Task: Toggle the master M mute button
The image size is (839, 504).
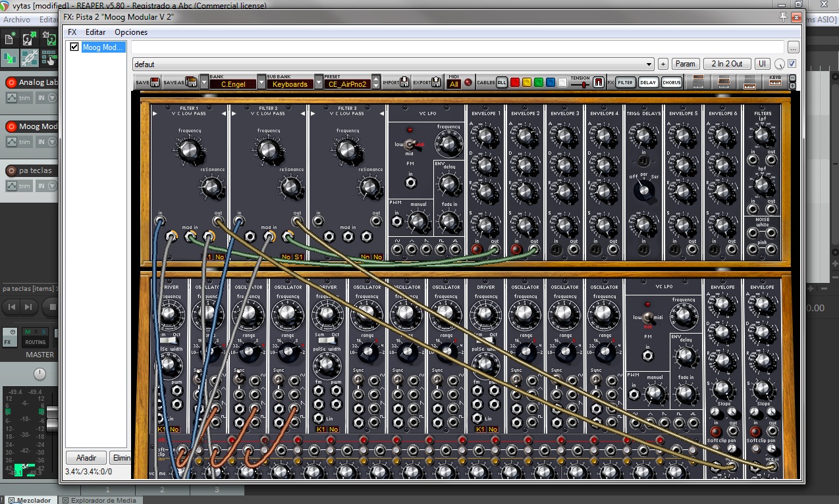Action: click(27, 332)
